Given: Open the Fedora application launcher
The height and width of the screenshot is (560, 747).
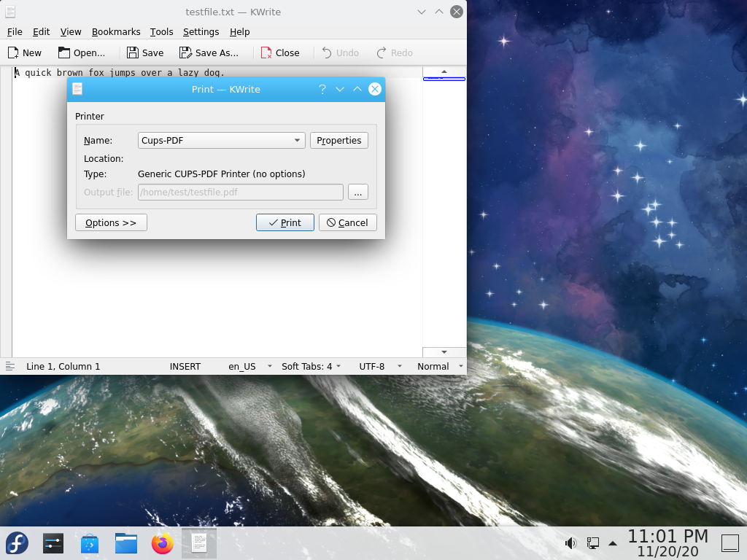Looking at the screenshot, I should coord(18,543).
